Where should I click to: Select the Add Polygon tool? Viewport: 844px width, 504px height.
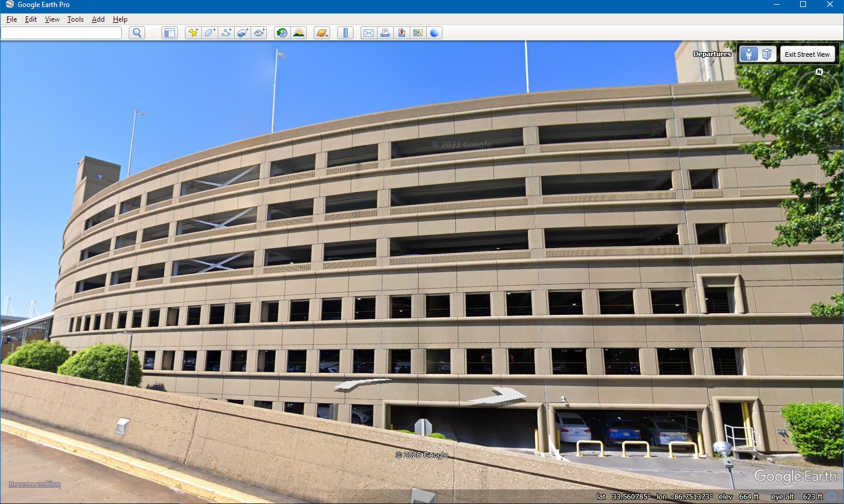tap(209, 33)
